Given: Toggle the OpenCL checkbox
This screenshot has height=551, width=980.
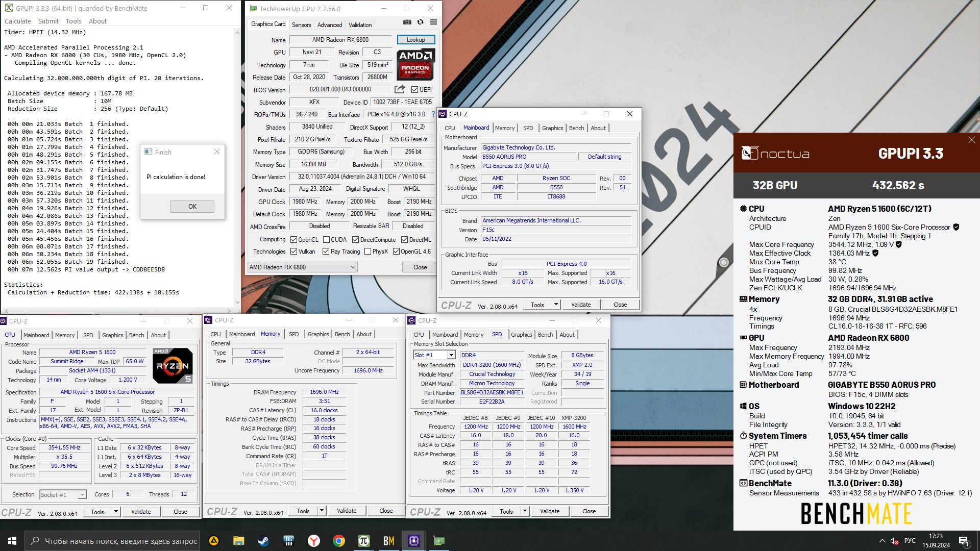Looking at the screenshot, I should [293, 240].
